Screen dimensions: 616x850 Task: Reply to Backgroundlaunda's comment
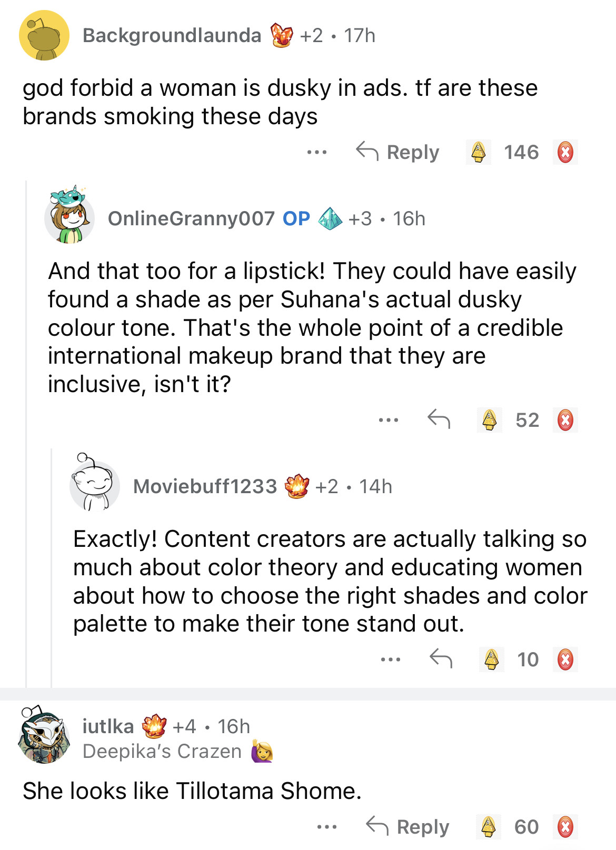tap(398, 153)
